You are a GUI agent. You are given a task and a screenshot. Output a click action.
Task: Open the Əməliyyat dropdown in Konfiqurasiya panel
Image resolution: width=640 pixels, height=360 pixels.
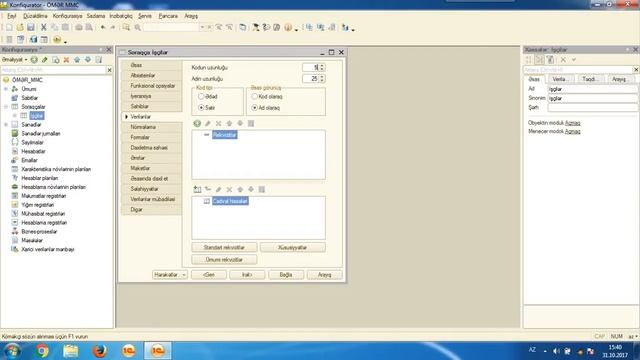tap(14, 60)
